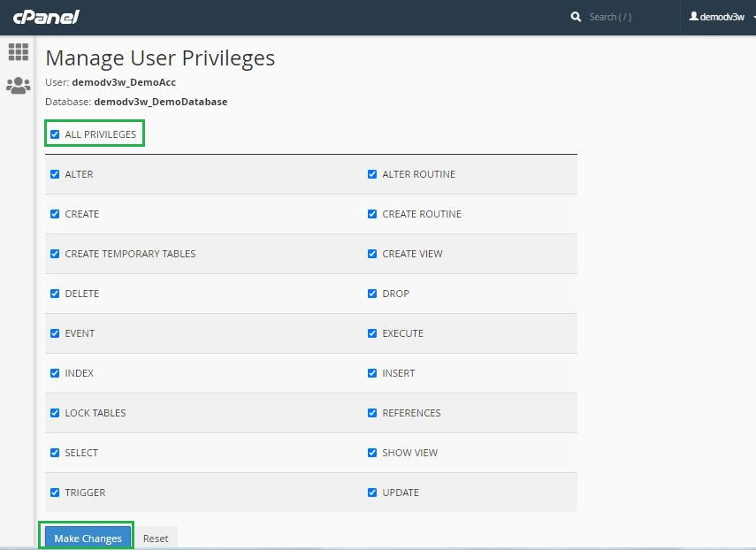Click the Reset button
The width and height of the screenshot is (756, 550).
tap(156, 538)
